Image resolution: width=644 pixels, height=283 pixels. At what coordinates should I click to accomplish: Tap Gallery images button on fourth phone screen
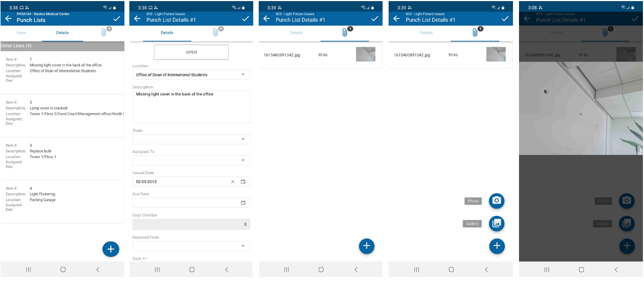coord(497,223)
